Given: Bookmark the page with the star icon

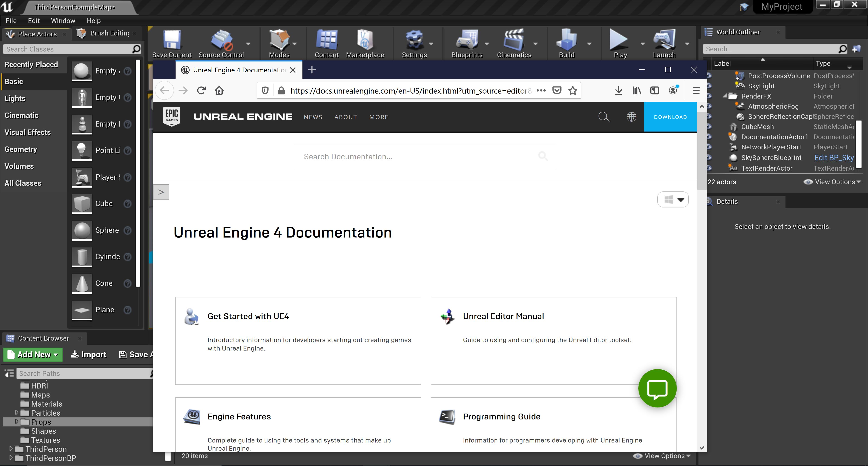Looking at the screenshot, I should [573, 90].
